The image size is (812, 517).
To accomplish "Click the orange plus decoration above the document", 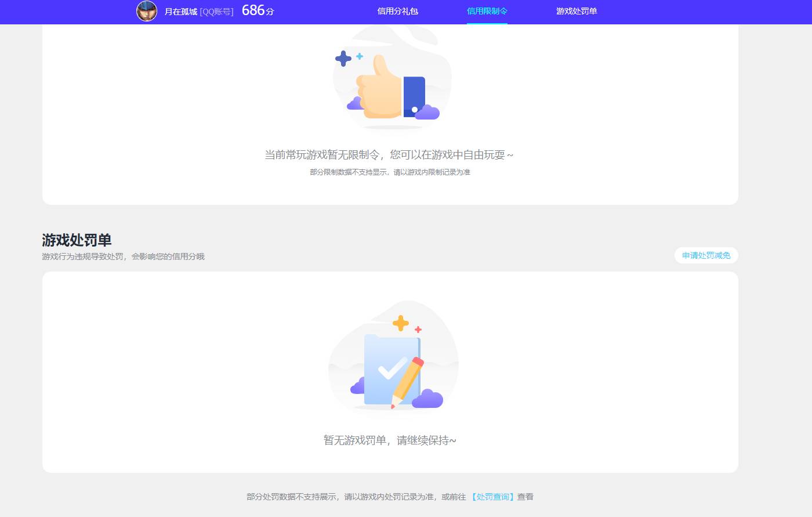I will (x=401, y=323).
